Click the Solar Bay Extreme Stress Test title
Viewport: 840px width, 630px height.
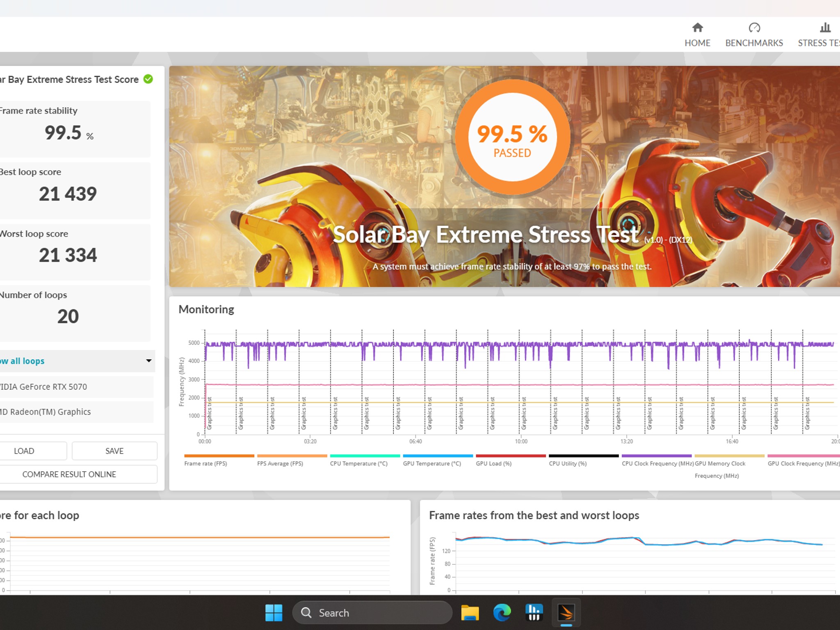coord(486,235)
